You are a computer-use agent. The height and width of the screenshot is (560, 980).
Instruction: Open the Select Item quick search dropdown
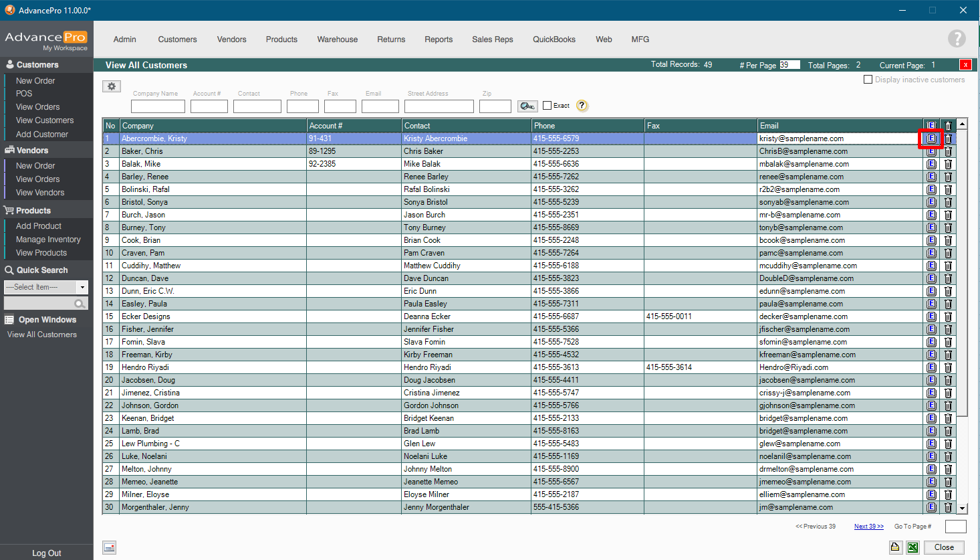click(82, 287)
